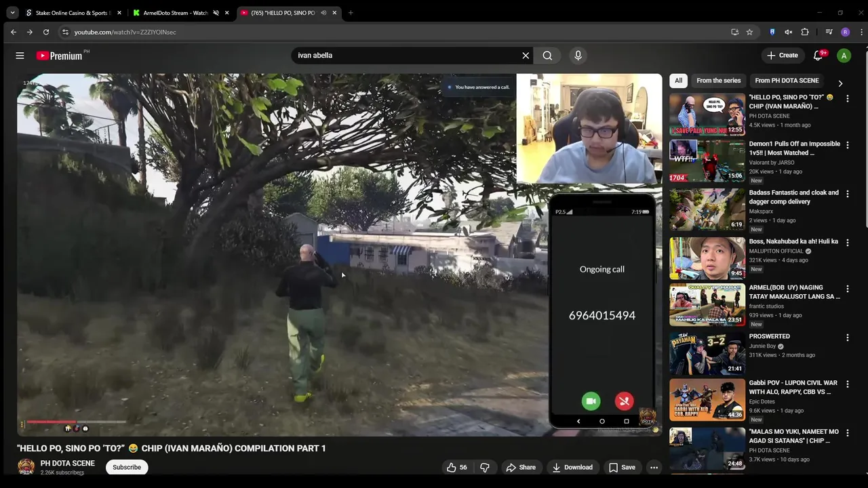Image resolution: width=868 pixels, height=488 pixels.
Task: Go forward in browser history
Action: [x=29, y=32]
